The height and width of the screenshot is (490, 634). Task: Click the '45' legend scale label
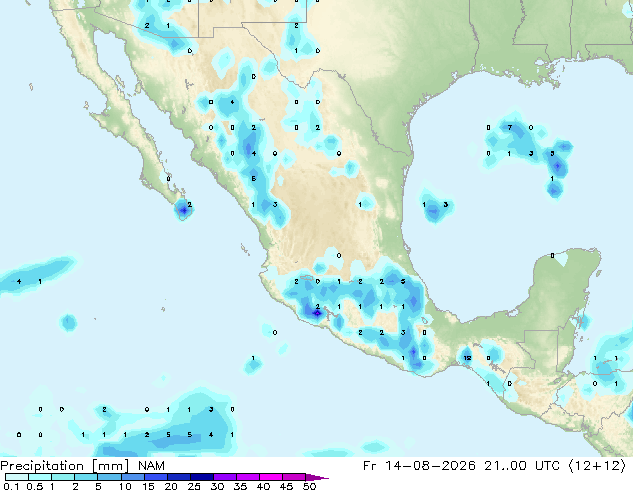(286, 486)
